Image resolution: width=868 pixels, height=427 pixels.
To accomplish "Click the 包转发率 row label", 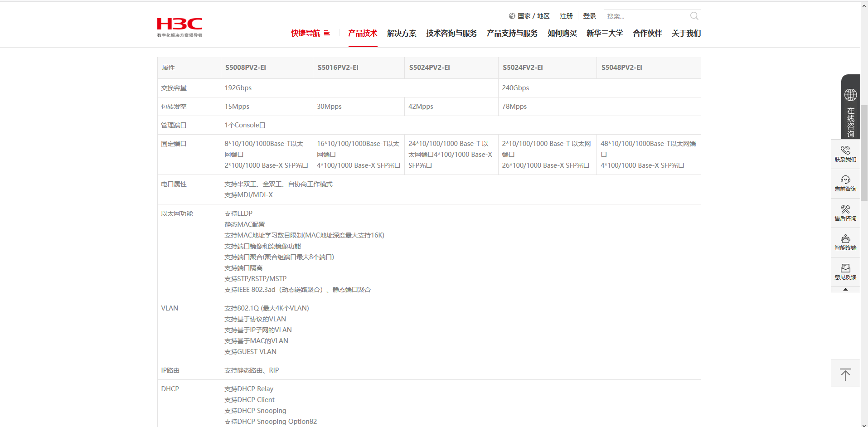I will [174, 107].
